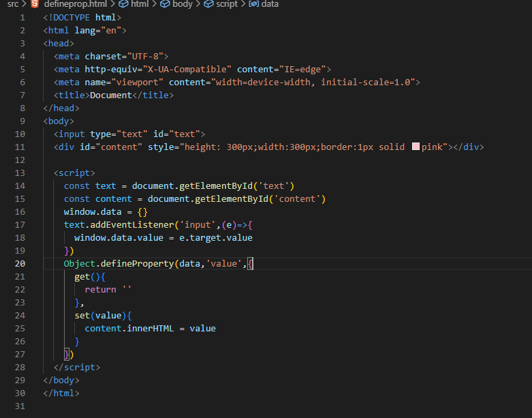532x418 pixels.
Task: Click 'get()' on line 21
Action: (x=87, y=277)
